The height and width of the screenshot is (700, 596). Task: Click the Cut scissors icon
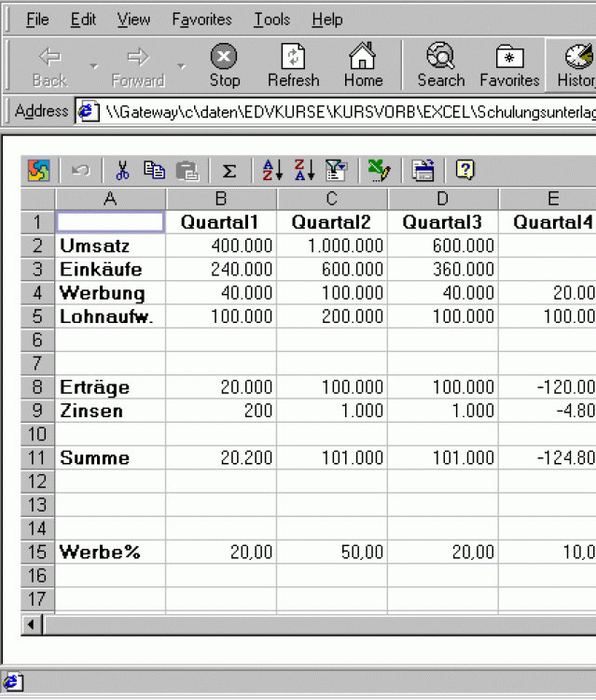tap(122, 170)
